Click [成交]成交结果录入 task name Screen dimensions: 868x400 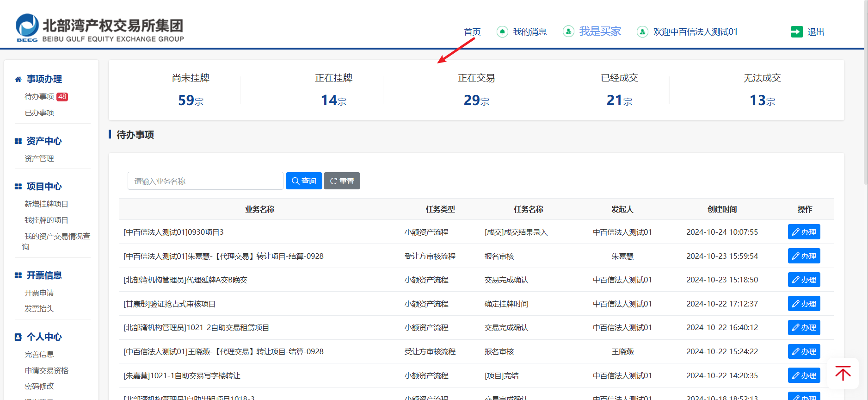(x=516, y=232)
